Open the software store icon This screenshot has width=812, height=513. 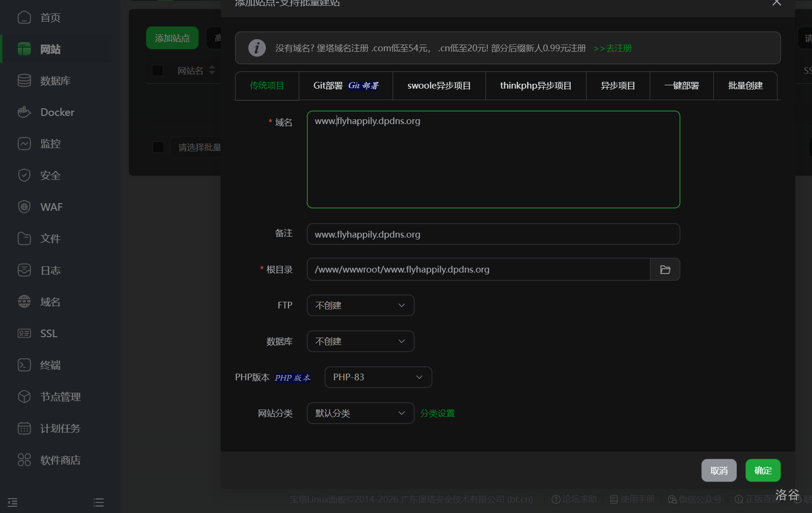click(x=24, y=460)
